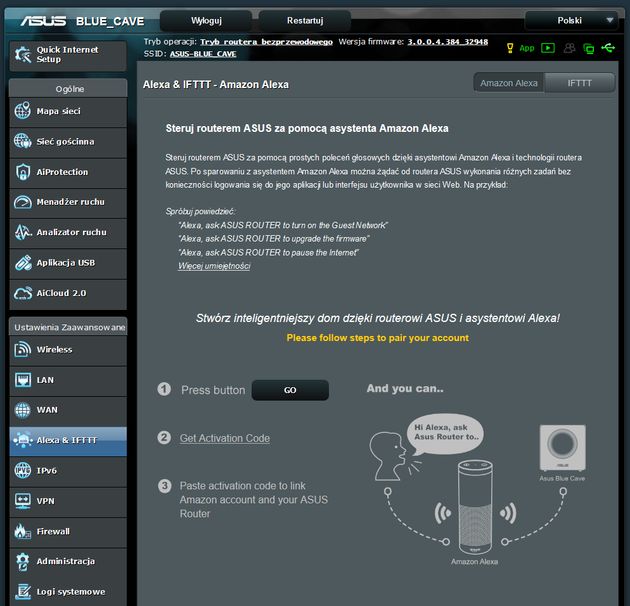
Task: Open AiProtection menu item
Action: tap(68, 172)
